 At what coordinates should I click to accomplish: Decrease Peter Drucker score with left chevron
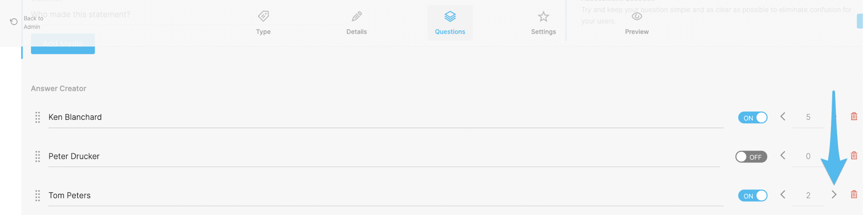coord(783,155)
